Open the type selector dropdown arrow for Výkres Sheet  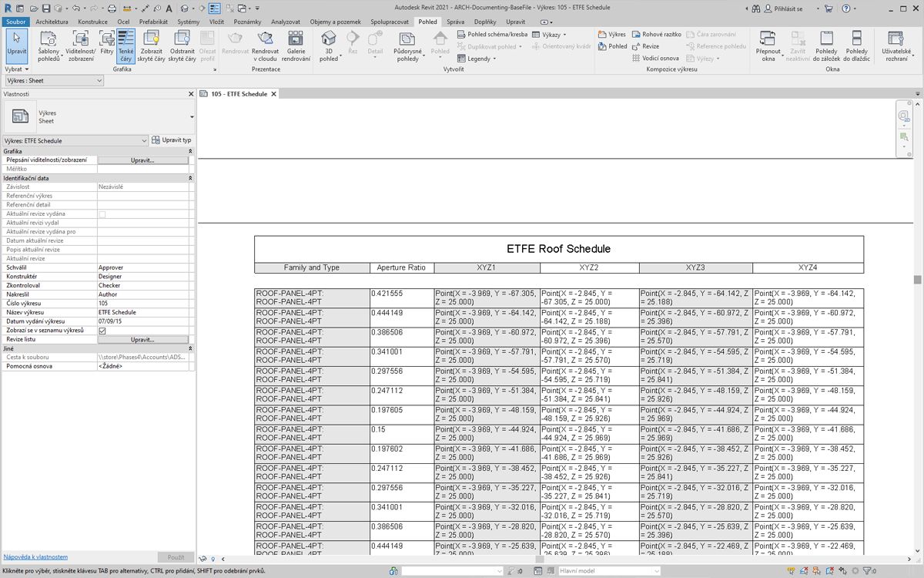tap(192, 116)
